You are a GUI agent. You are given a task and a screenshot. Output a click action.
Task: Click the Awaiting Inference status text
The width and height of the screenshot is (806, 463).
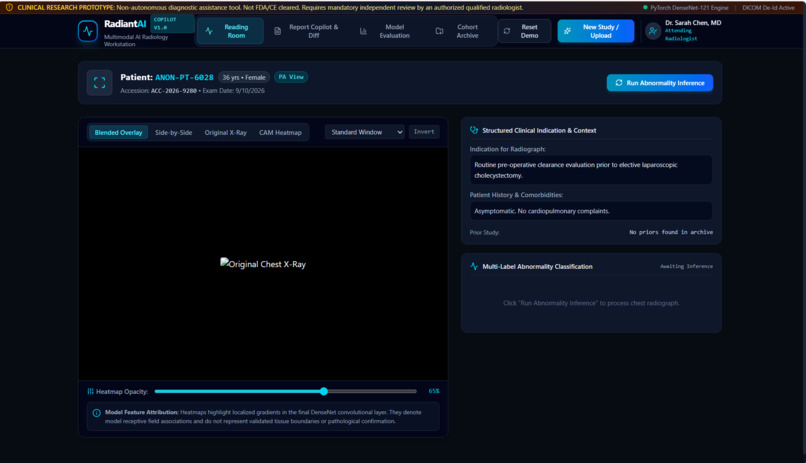click(x=686, y=266)
